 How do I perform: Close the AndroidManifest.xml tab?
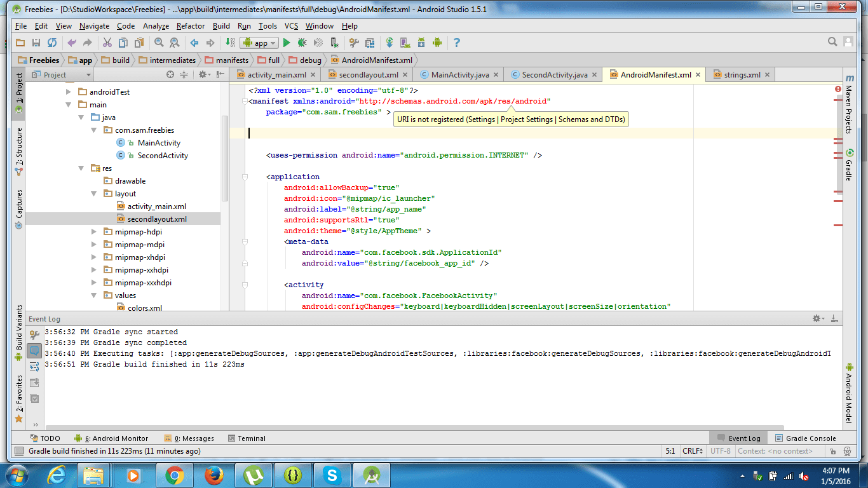pos(698,74)
